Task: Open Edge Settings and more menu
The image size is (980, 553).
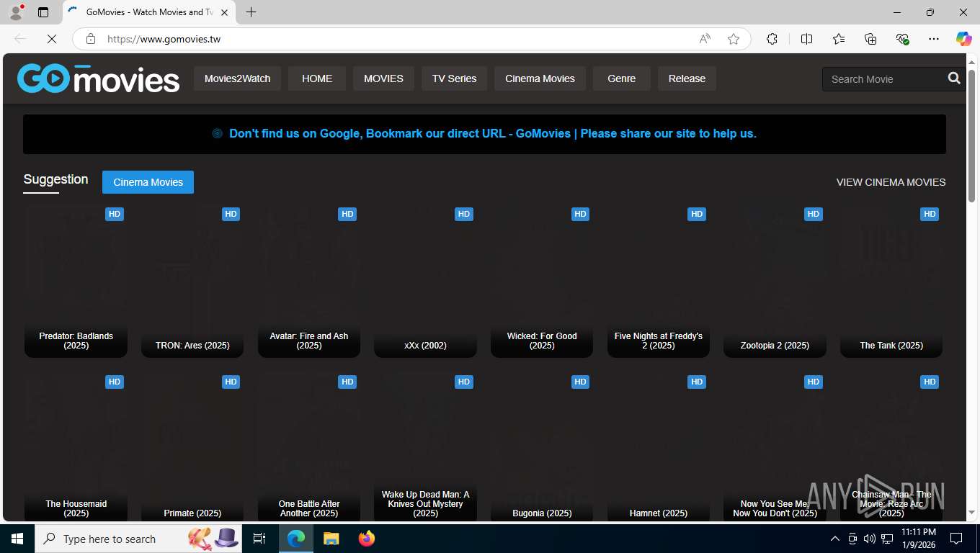Action: (934, 39)
